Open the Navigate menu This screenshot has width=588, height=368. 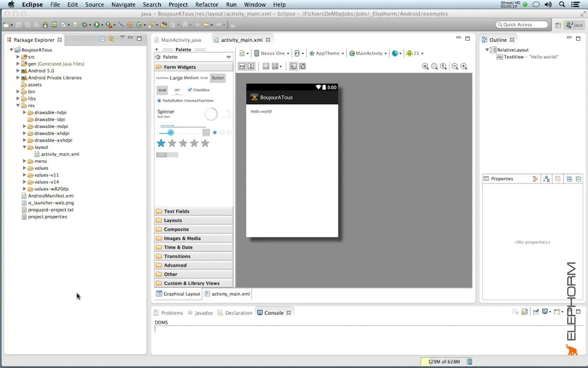(x=123, y=5)
